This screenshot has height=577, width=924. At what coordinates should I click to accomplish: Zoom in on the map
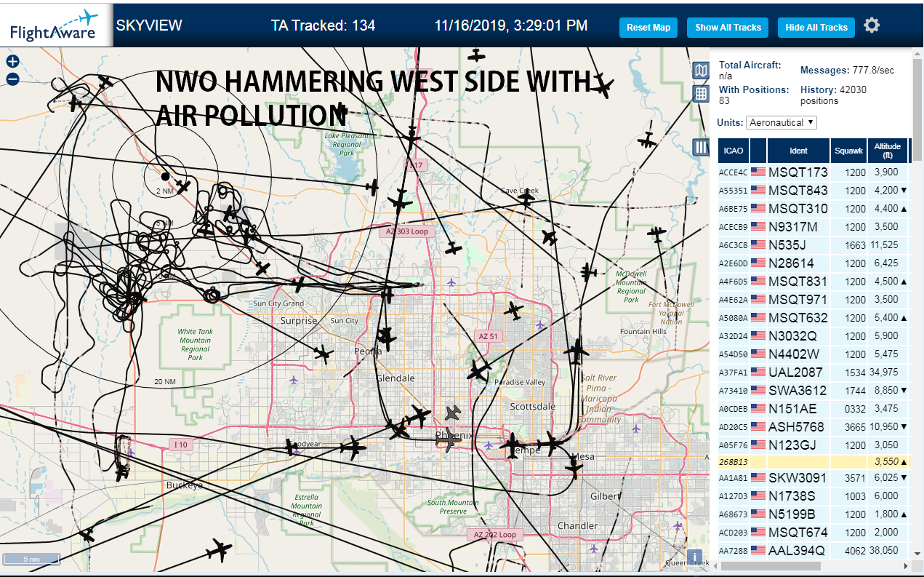point(12,61)
